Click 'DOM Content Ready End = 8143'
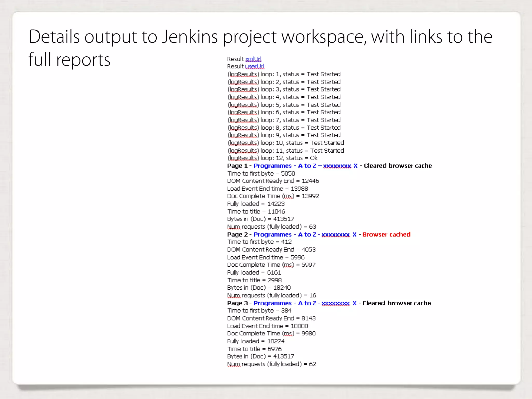Screen dimensions: 532x399 [271, 318]
